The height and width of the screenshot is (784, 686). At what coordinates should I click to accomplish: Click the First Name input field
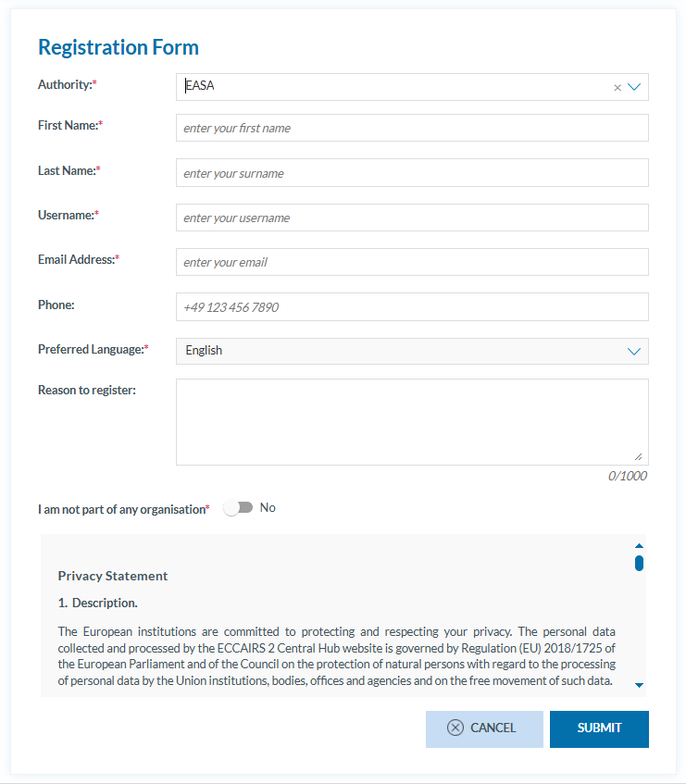pos(412,128)
